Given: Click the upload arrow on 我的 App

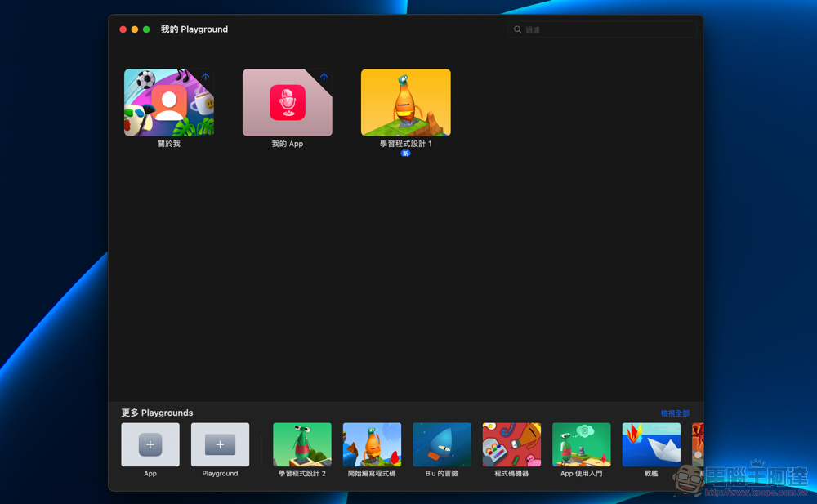Looking at the screenshot, I should pos(324,77).
